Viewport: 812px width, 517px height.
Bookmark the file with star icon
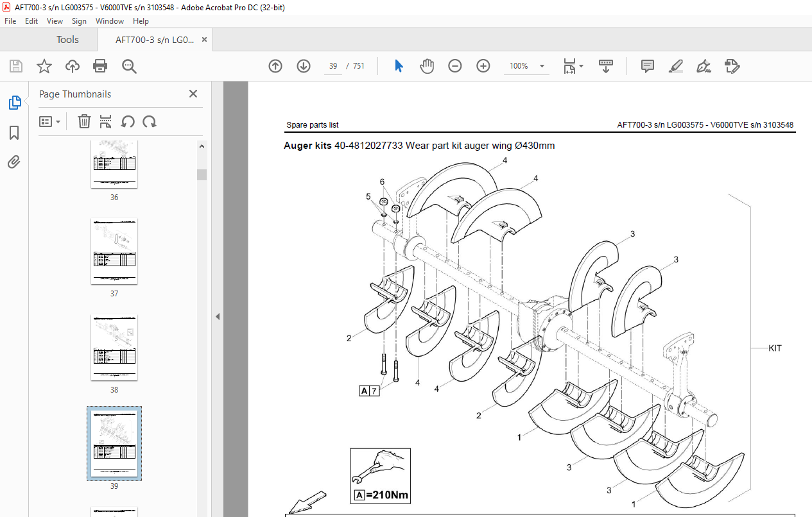[x=44, y=66]
